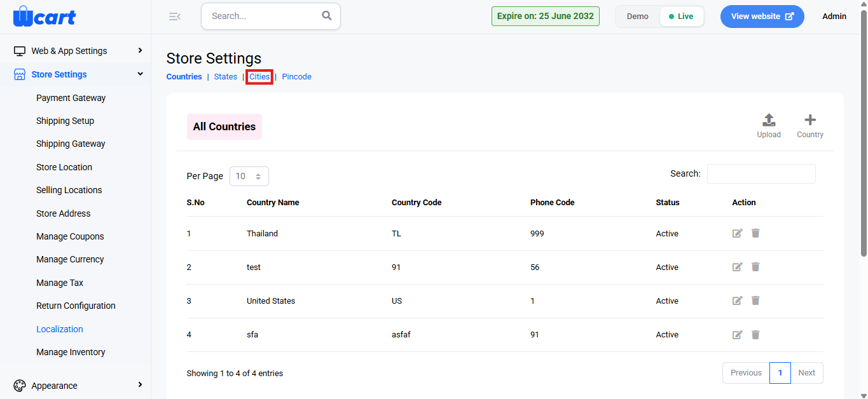Sort by Country Name column
The width and height of the screenshot is (868, 399).
273,203
